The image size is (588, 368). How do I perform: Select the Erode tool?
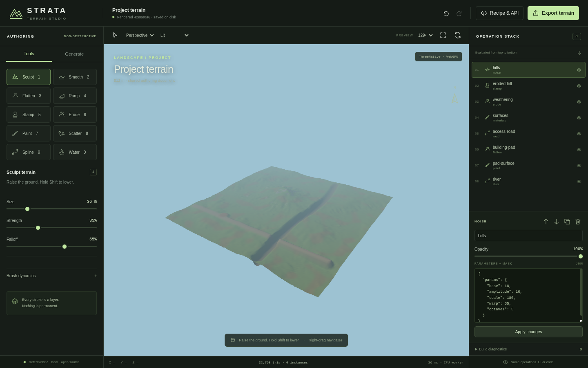(x=75, y=114)
